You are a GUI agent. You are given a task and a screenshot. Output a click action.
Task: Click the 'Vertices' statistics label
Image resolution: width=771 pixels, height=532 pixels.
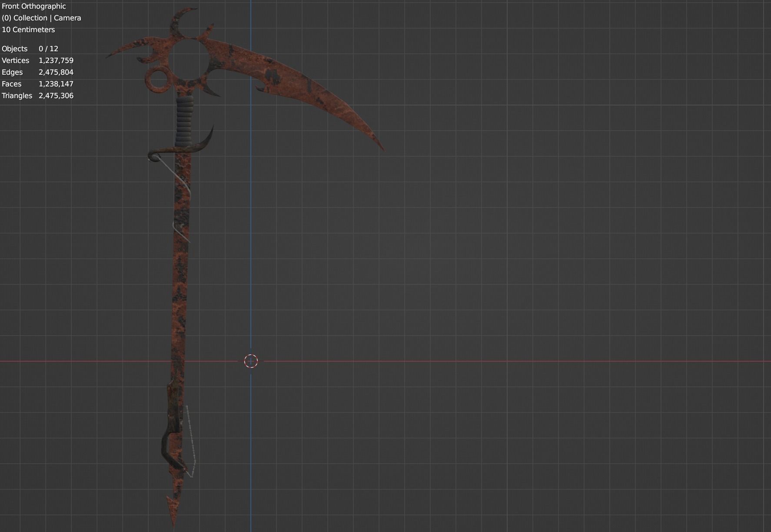(x=15, y=60)
